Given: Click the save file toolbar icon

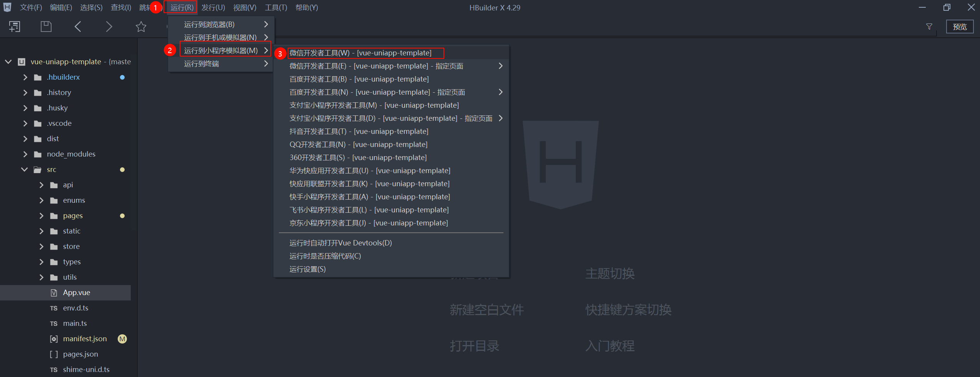Looking at the screenshot, I should 46,27.
